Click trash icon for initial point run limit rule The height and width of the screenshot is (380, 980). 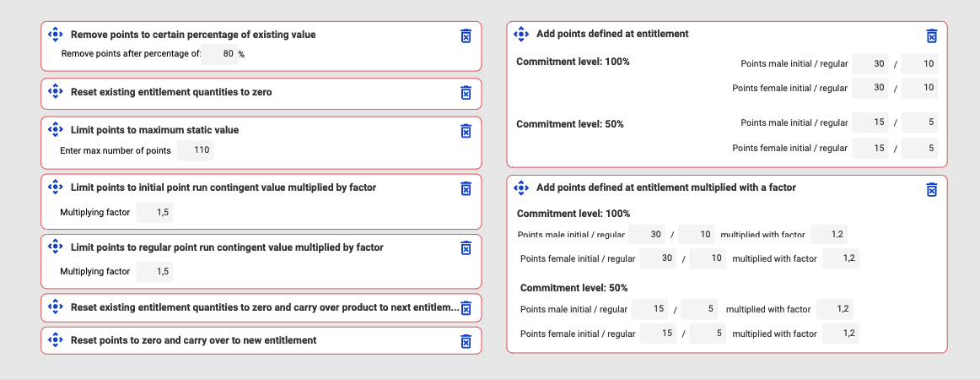tap(466, 188)
